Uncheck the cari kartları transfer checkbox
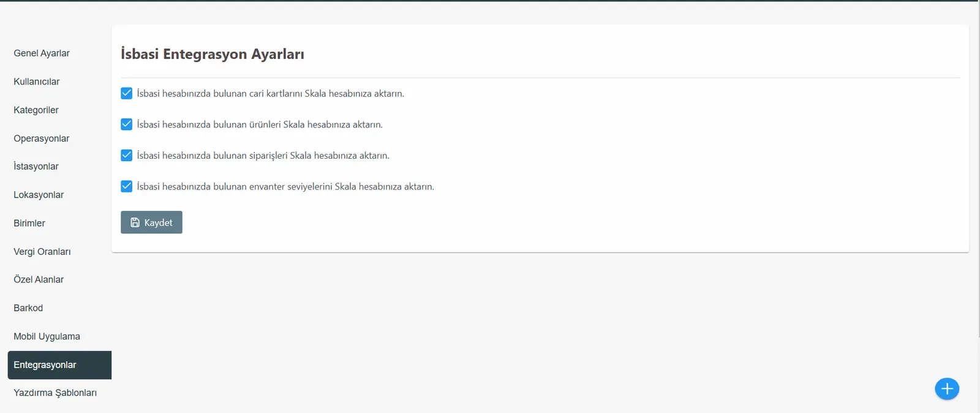The width and height of the screenshot is (980, 413). coord(127,93)
